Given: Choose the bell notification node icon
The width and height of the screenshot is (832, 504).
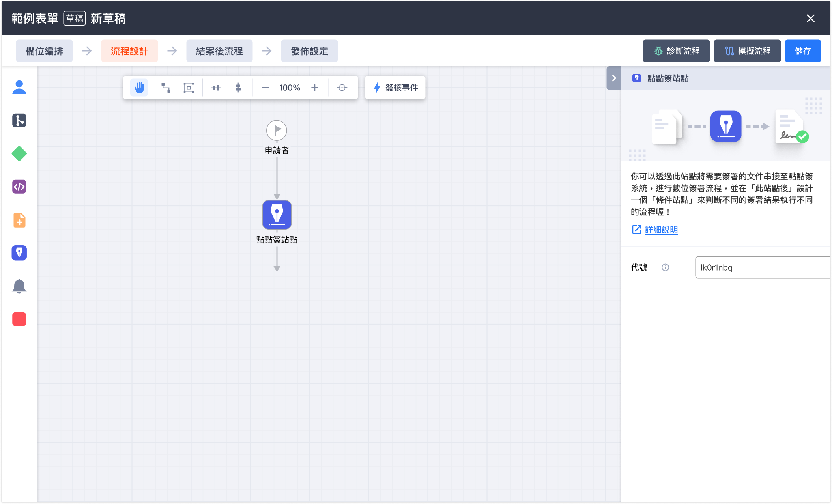Looking at the screenshot, I should pyautogui.click(x=19, y=286).
